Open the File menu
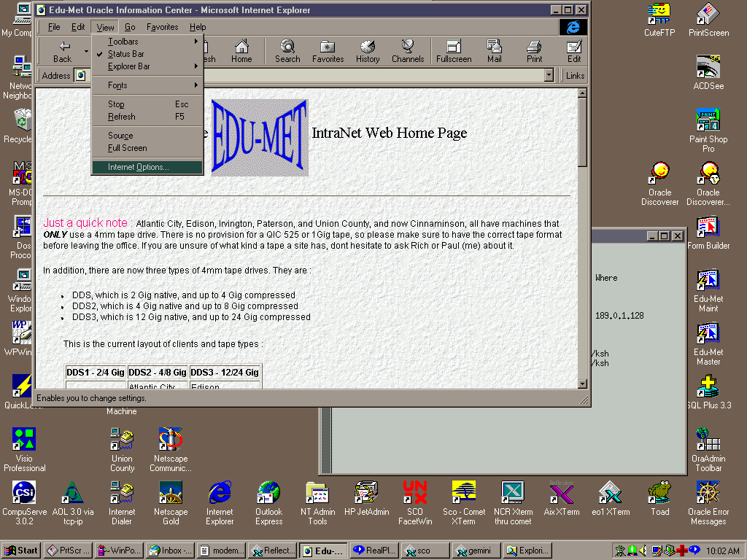 click(x=54, y=27)
